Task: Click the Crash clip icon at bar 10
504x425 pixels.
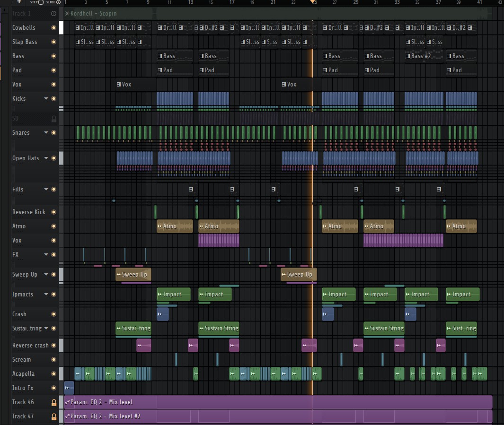Action: pos(160,314)
